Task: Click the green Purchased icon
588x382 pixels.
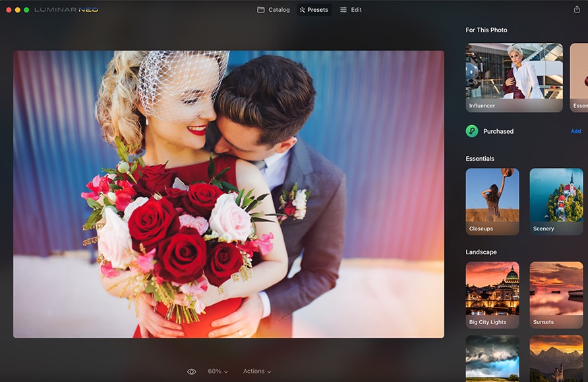Action: [x=472, y=131]
